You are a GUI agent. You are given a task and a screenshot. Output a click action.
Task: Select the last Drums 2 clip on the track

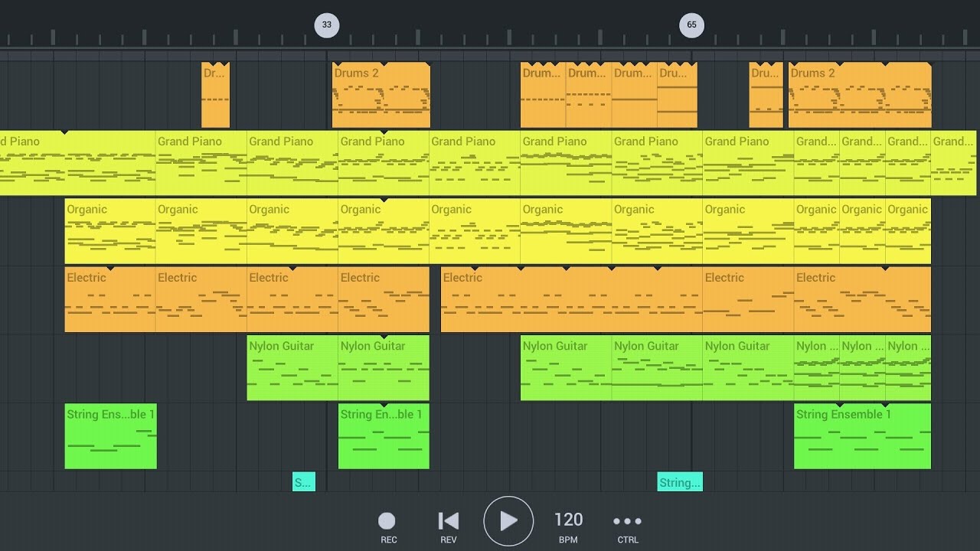click(860, 95)
